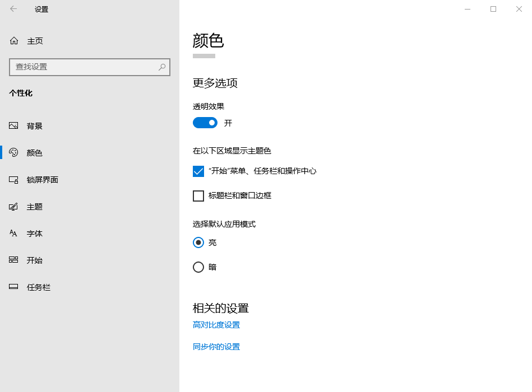The width and height of the screenshot is (532, 392).
Task: Select the 主题 themes icon
Action: pyautogui.click(x=13, y=206)
